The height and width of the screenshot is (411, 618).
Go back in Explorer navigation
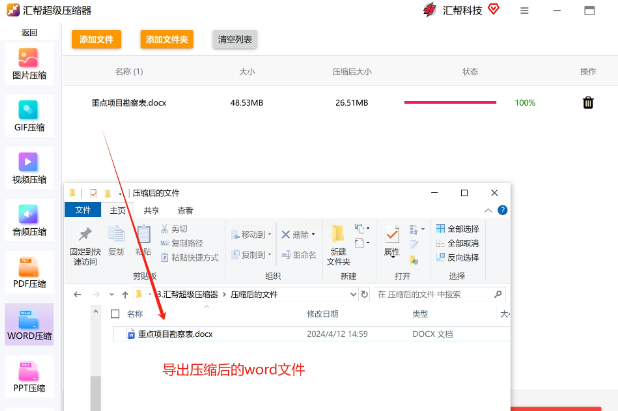(78, 294)
